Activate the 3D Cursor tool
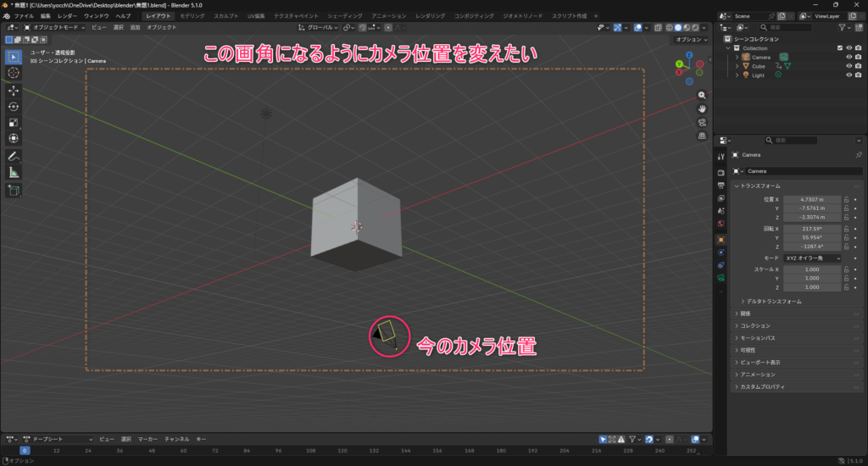Image resolution: width=868 pixels, height=466 pixels. 14,73
